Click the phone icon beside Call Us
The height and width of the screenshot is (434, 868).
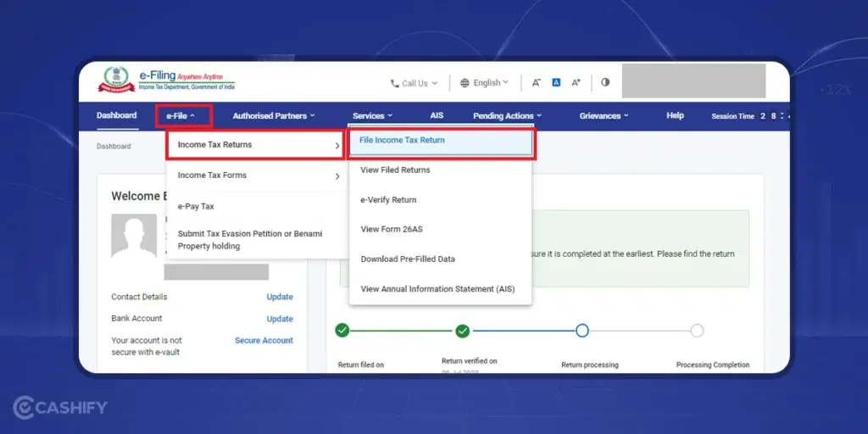pyautogui.click(x=395, y=83)
